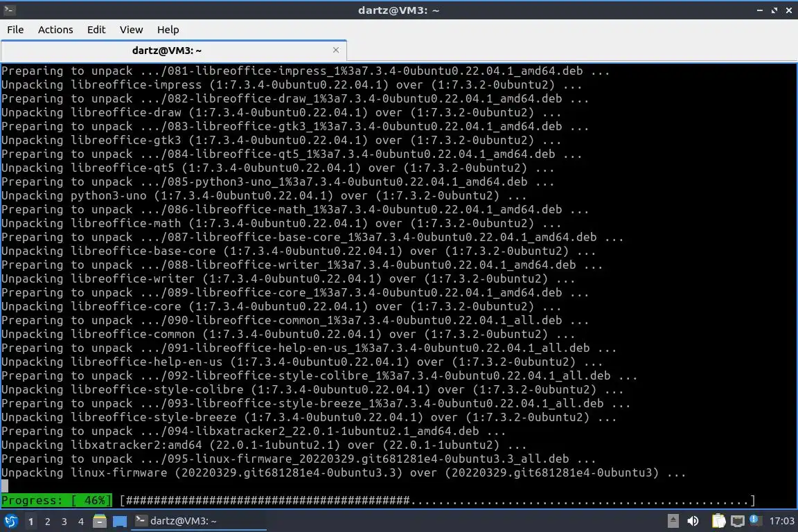The width and height of the screenshot is (798, 532).
Task: Open the clipboard manager tray icon
Action: 718,520
